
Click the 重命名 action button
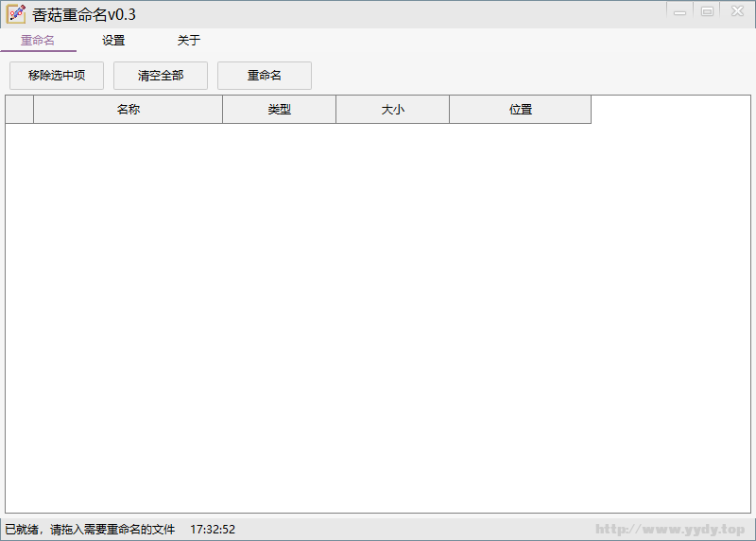tap(265, 76)
